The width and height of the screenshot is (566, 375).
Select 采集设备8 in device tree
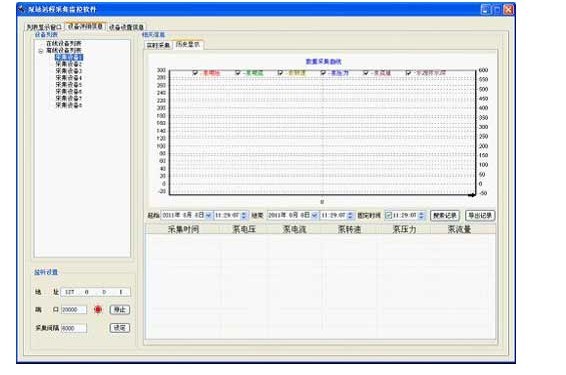point(69,105)
